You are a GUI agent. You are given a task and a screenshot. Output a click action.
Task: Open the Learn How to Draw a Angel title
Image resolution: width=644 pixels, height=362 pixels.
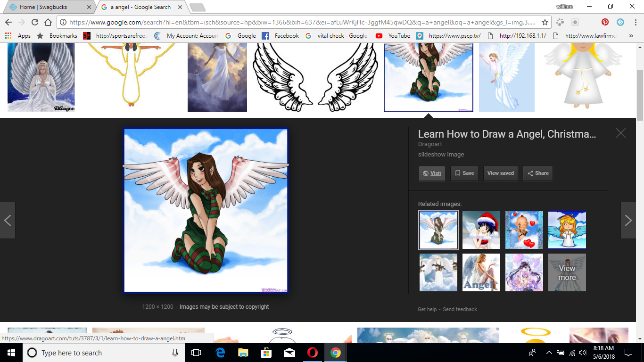(x=507, y=134)
